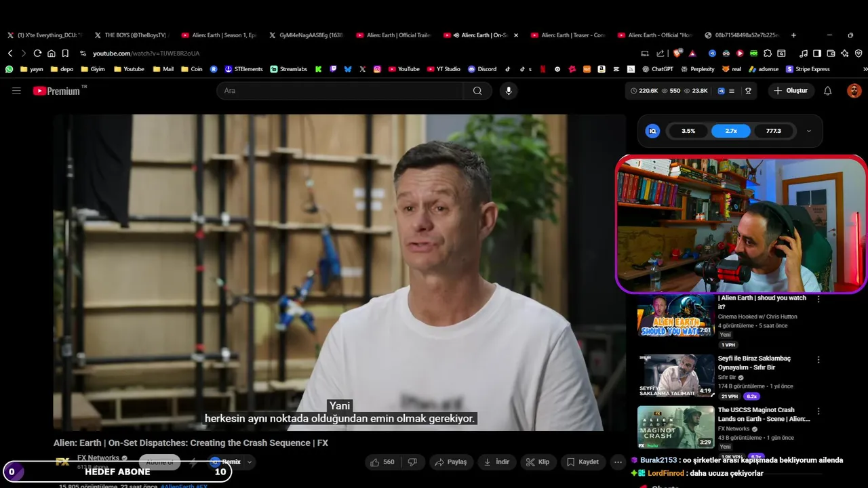This screenshot has width=868, height=488.
Task: Click the share page icon in address bar
Action: pyautogui.click(x=660, y=54)
